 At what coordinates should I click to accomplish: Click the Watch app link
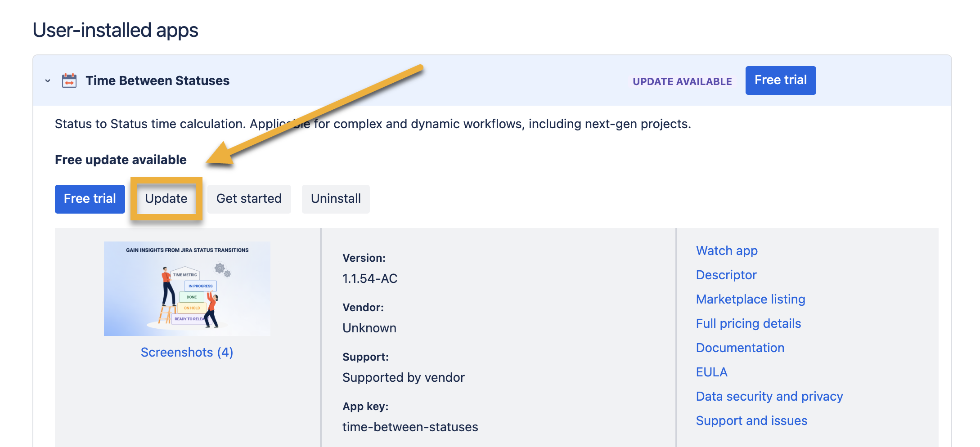click(726, 251)
